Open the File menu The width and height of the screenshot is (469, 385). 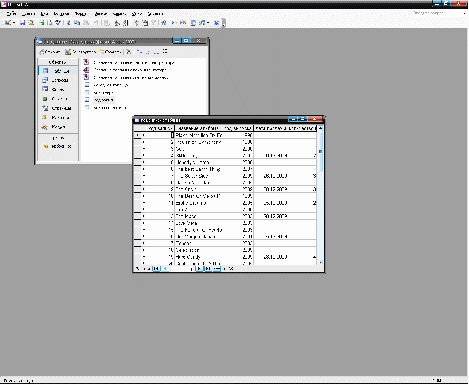point(11,14)
